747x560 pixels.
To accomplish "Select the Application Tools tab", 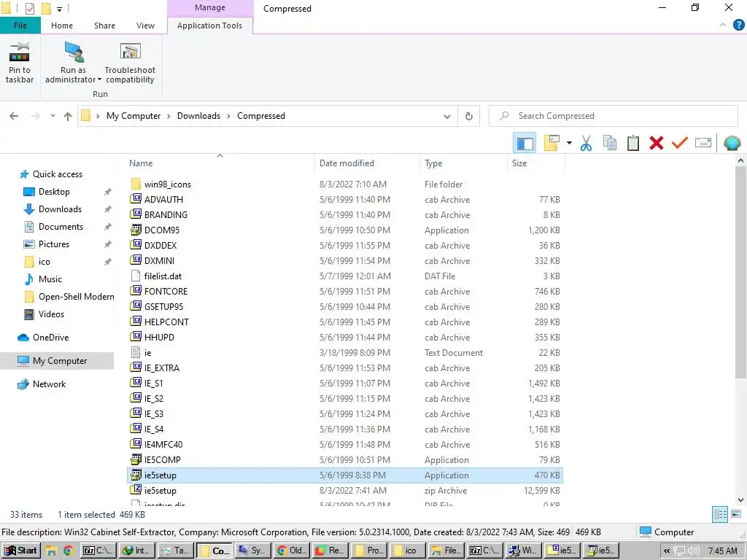I will click(209, 26).
